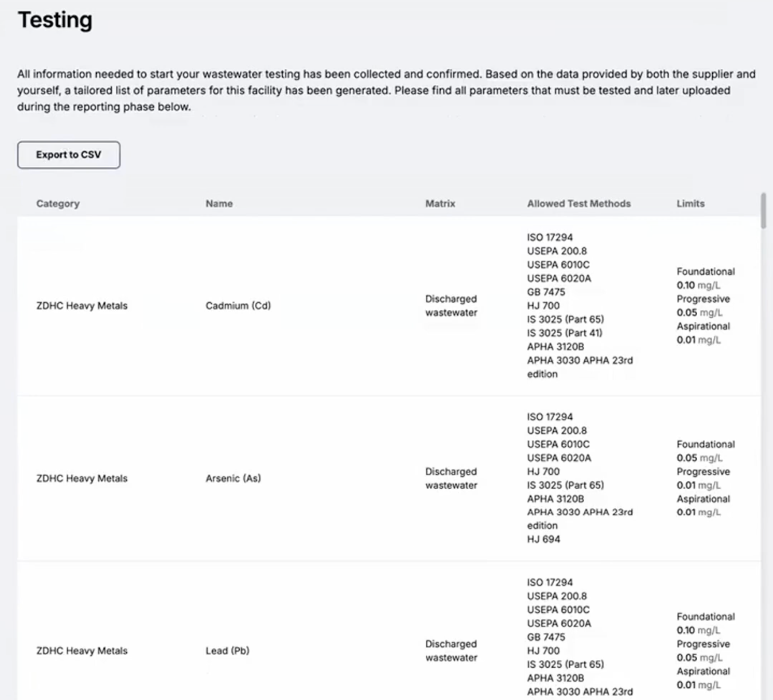Click ISO 17294 method in the Cadmium row
The width and height of the screenshot is (773, 700).
point(550,237)
